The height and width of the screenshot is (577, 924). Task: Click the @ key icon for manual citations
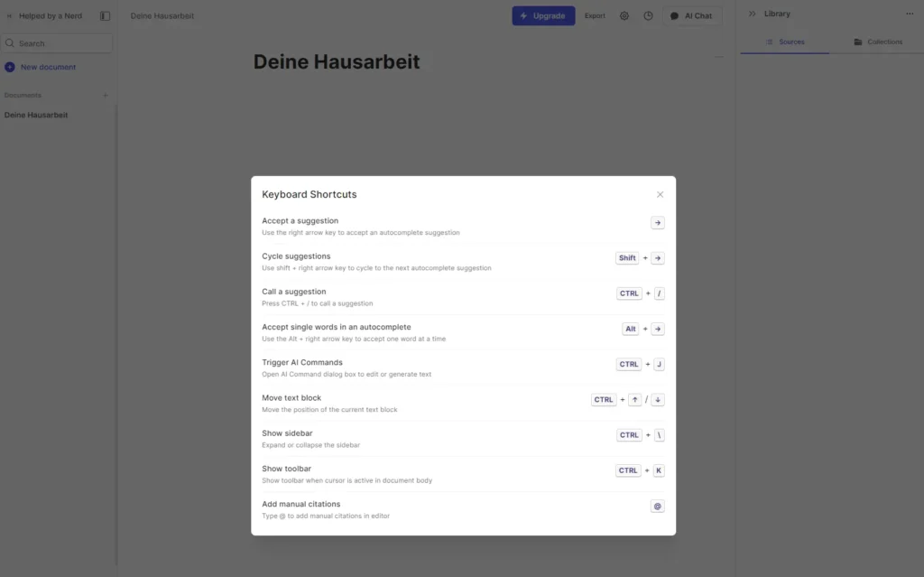tap(657, 506)
